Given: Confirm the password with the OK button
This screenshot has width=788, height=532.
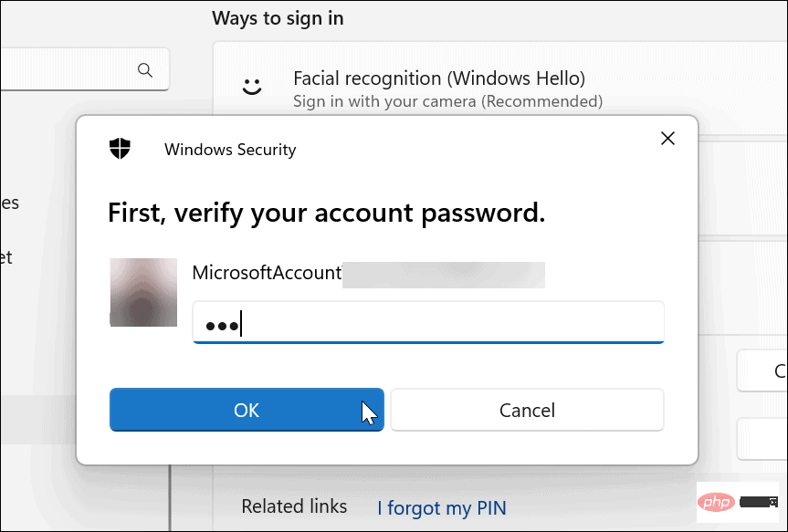Looking at the screenshot, I should tap(247, 410).
